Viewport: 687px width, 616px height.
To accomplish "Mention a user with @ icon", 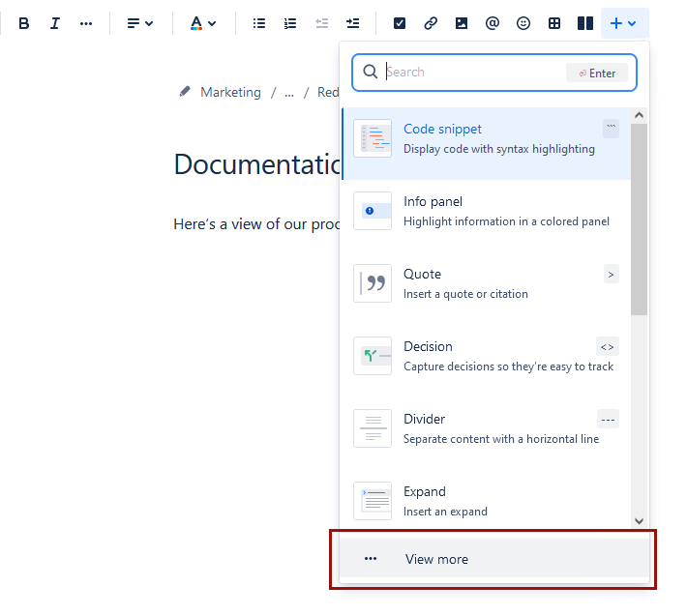I will point(493,23).
